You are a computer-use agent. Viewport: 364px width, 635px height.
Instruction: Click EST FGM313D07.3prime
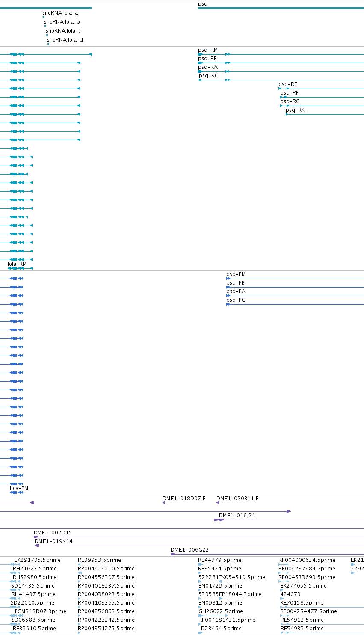[x=41, y=611]
